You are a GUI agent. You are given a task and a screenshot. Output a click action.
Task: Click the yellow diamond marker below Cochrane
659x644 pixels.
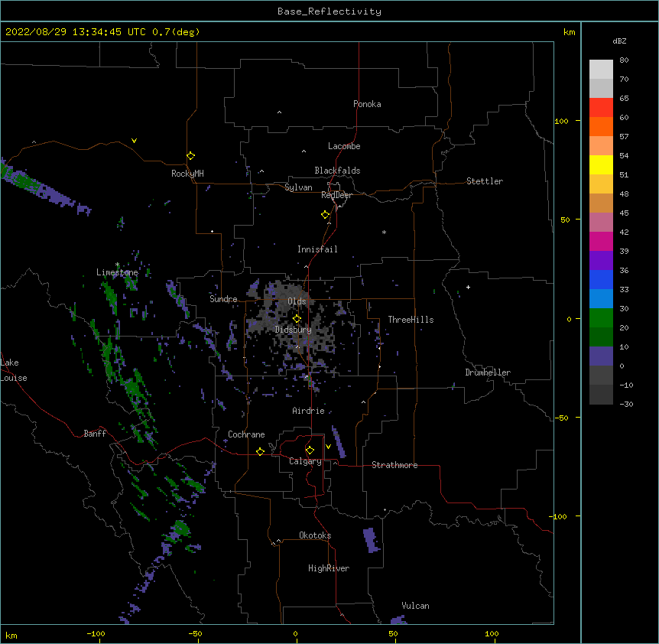[x=260, y=451]
